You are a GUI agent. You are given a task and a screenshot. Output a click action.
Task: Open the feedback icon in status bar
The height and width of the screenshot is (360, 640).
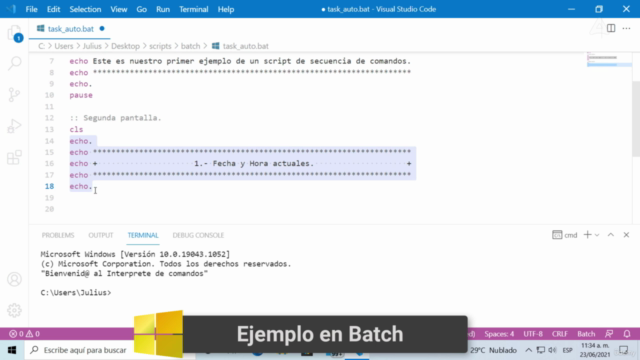609,334
